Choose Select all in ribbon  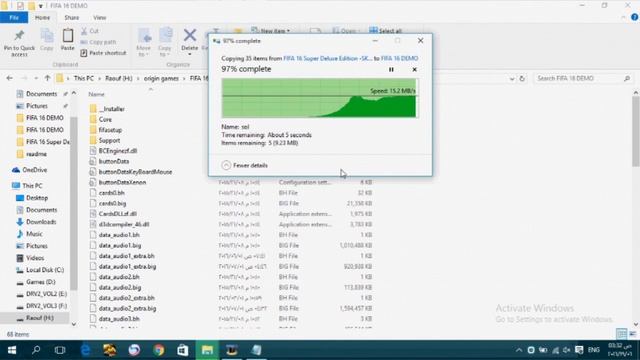(x=385, y=31)
